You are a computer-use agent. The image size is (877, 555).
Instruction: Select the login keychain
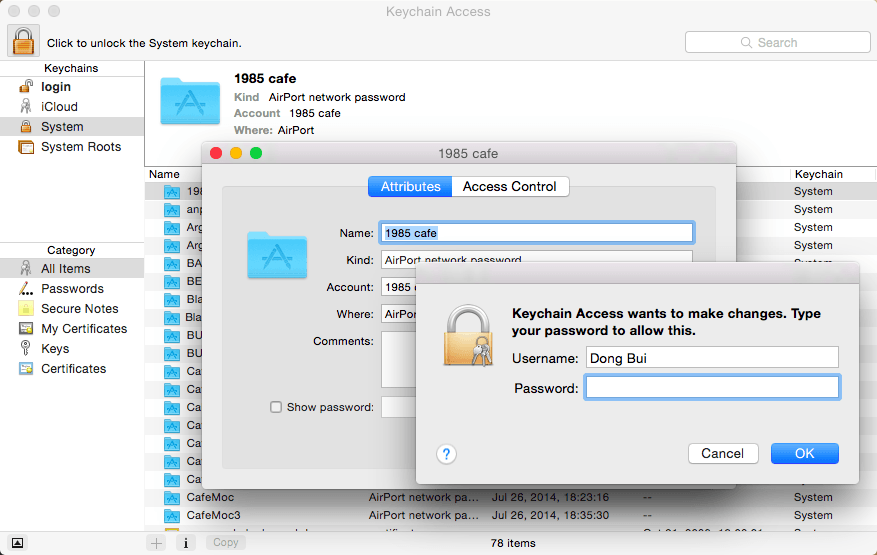(x=55, y=87)
